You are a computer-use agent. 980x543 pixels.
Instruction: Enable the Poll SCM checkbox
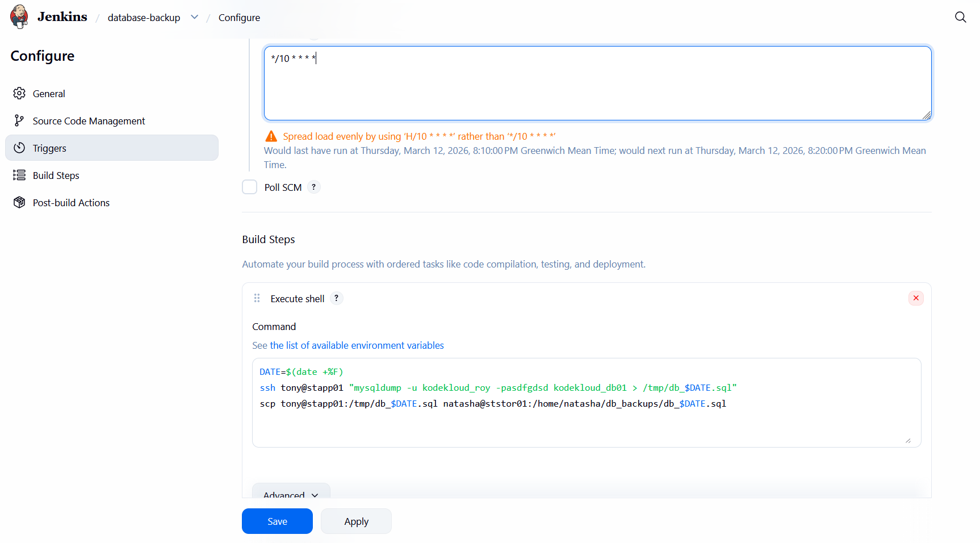pos(249,187)
